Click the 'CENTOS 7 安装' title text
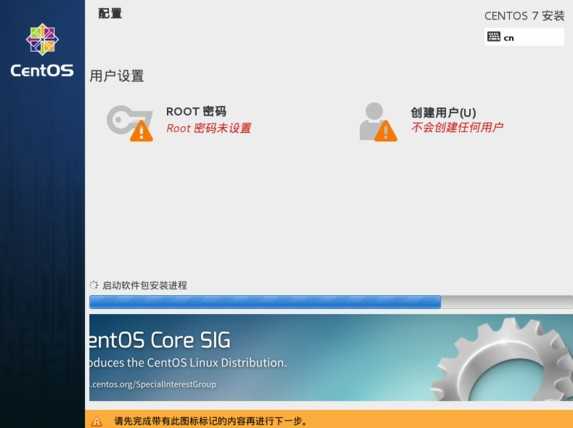 (524, 16)
